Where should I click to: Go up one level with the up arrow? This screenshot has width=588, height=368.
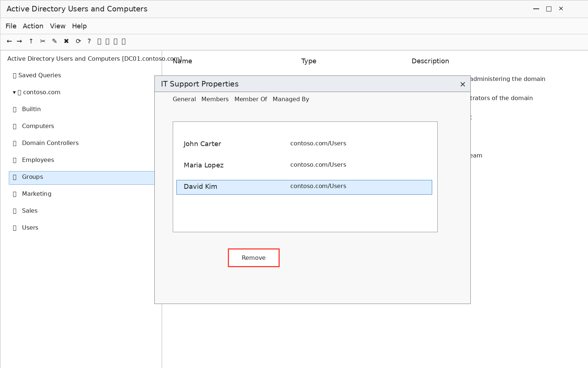click(x=31, y=41)
